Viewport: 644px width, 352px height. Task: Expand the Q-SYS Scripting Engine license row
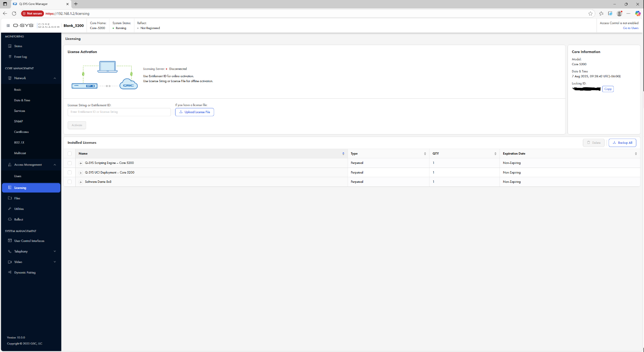coord(81,163)
